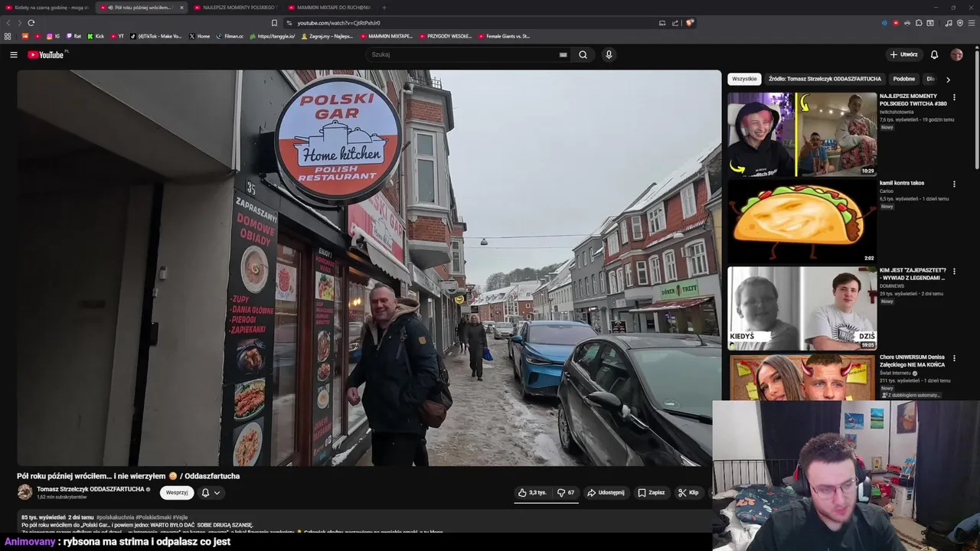
Task: Open Chore UNIWERSUM Denisa Załęckiego title
Action: coord(912,361)
